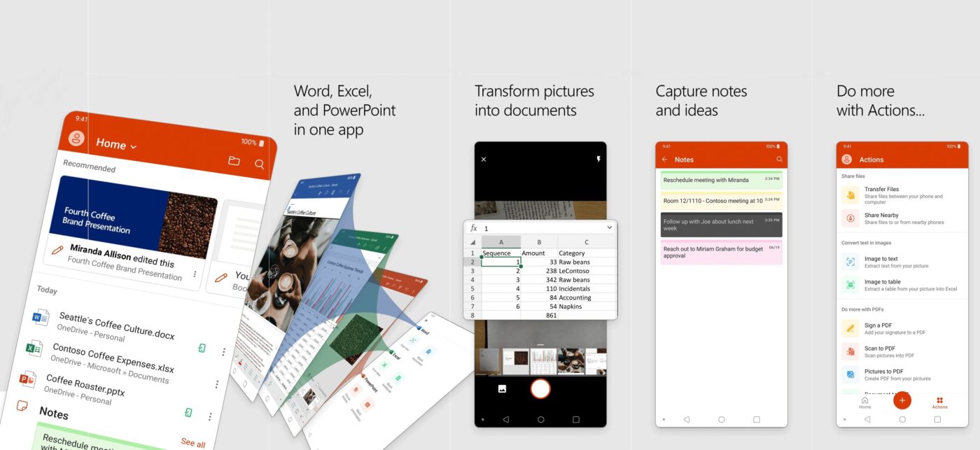Screen dimensions: 980x450
Task: Open the formula bar dropdown arrow
Action: click(x=609, y=227)
